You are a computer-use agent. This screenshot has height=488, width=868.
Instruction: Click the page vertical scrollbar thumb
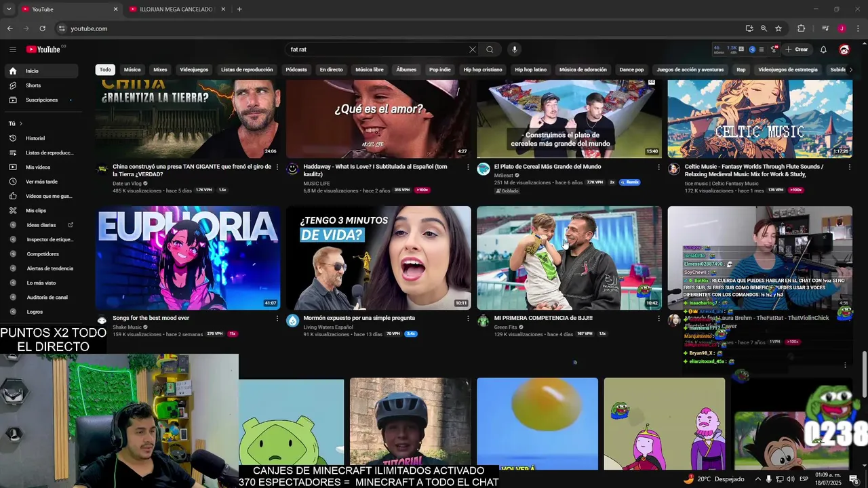[x=864, y=375]
